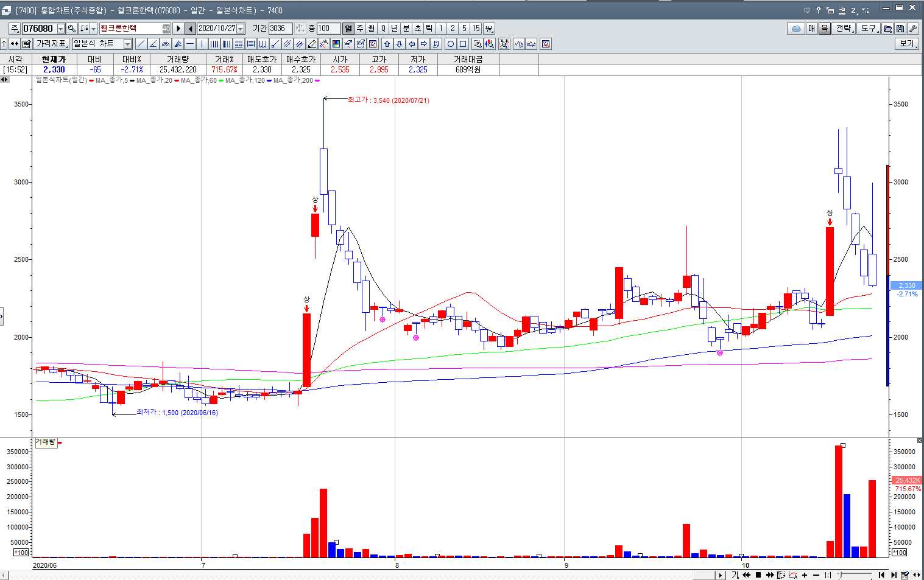Close the volume panel with X
Screen dimensions: 924x580
tap(920, 441)
